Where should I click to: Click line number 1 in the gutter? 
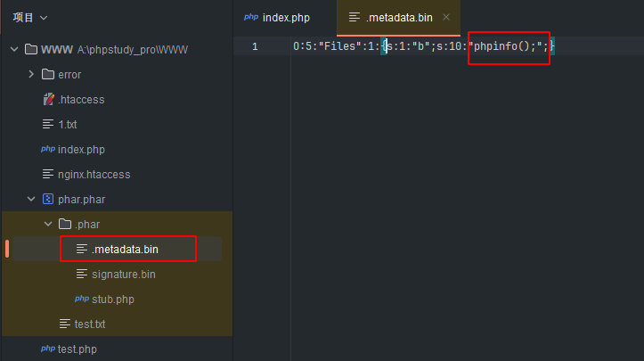(x=255, y=46)
